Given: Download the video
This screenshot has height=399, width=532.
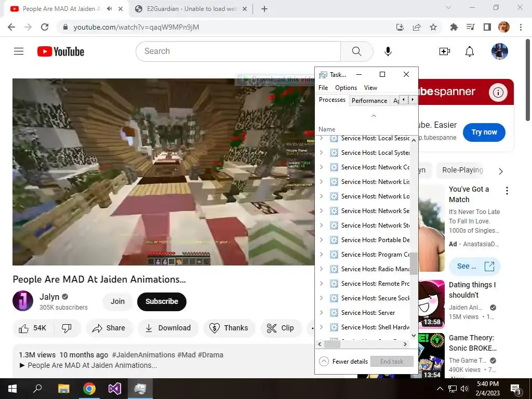Looking at the screenshot, I should 168,328.
